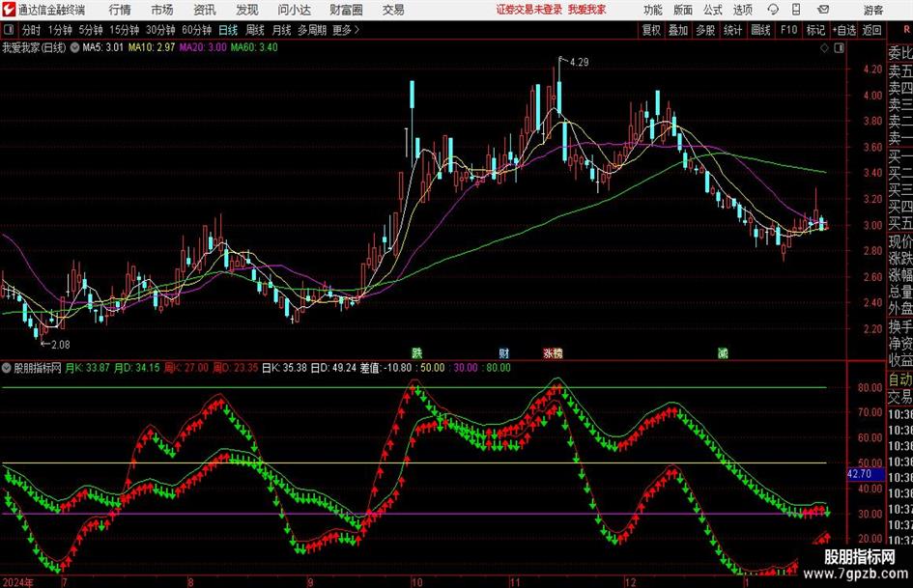Click the 多股 multi-stock button
Image resolution: width=913 pixels, height=588 pixels.
[705, 30]
